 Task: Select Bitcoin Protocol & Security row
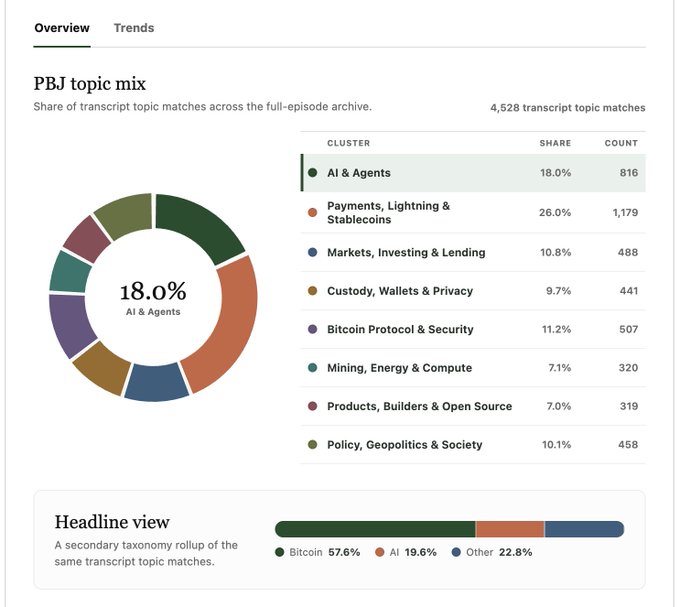[473, 330]
